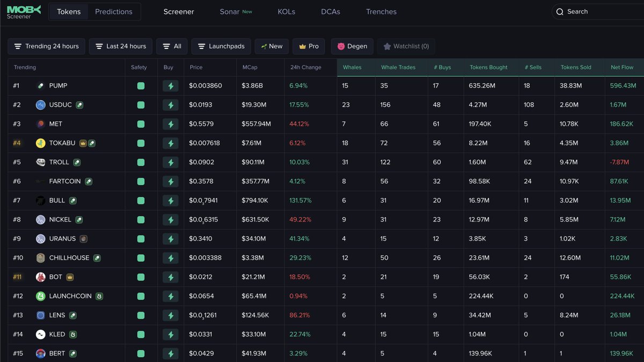
Task: Go to the KOLs section
Action: click(x=287, y=12)
